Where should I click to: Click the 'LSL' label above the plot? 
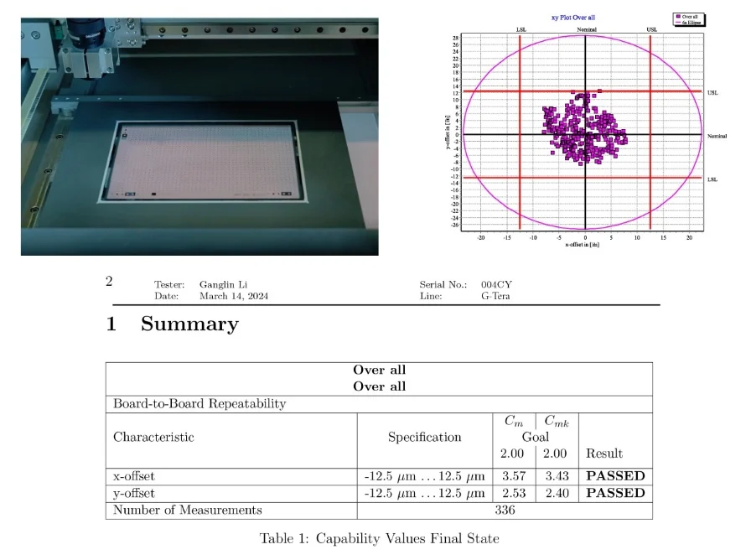point(521,29)
